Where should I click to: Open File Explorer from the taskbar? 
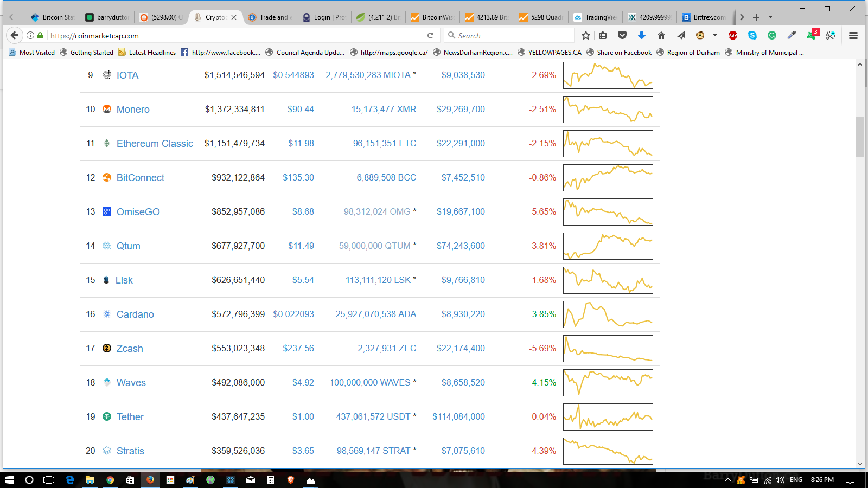(90, 480)
